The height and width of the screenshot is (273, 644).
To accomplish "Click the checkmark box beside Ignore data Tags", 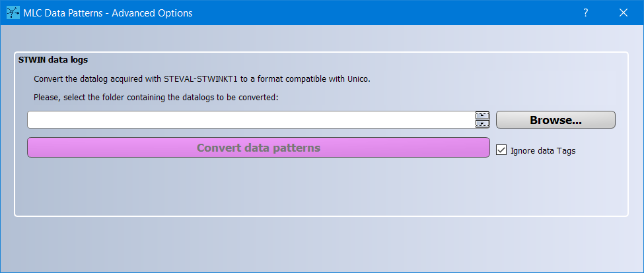I will (x=501, y=150).
